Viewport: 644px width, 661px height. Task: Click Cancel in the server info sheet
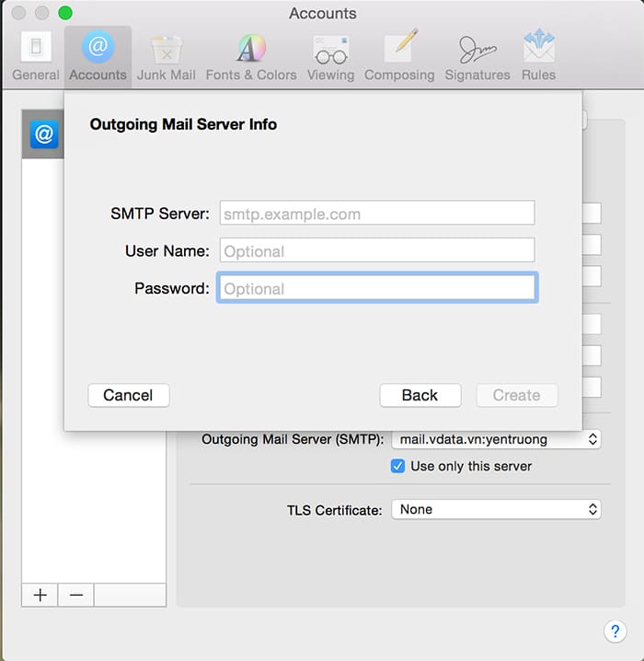tap(129, 396)
